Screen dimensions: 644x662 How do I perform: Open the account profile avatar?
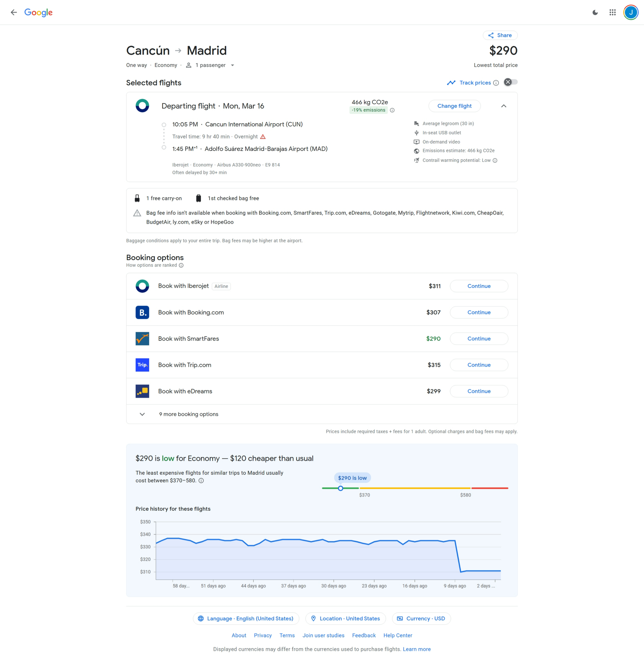(630, 13)
